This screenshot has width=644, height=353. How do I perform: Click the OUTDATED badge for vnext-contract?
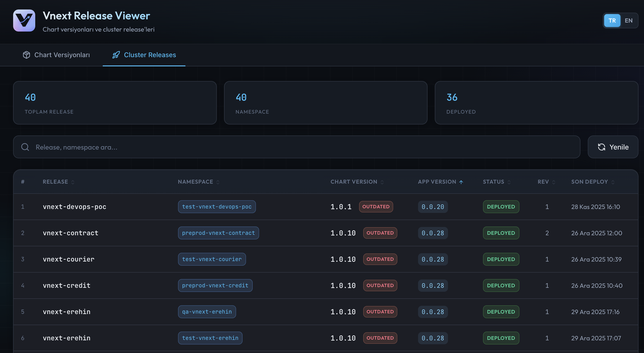380,233
